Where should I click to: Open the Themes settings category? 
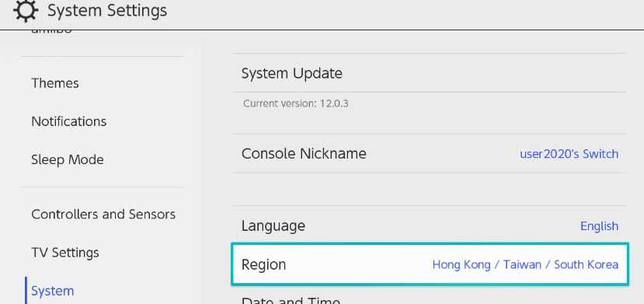click(55, 83)
